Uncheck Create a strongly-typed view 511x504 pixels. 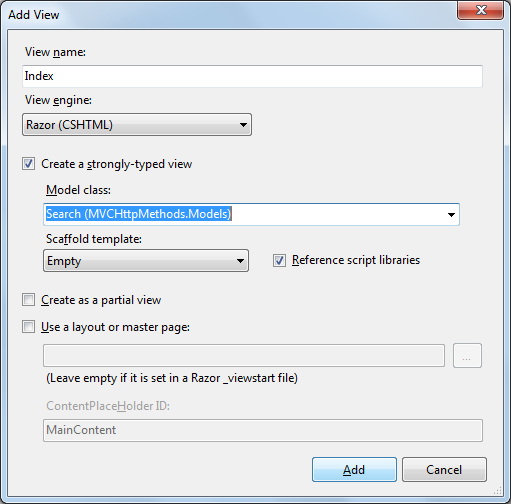(28, 164)
